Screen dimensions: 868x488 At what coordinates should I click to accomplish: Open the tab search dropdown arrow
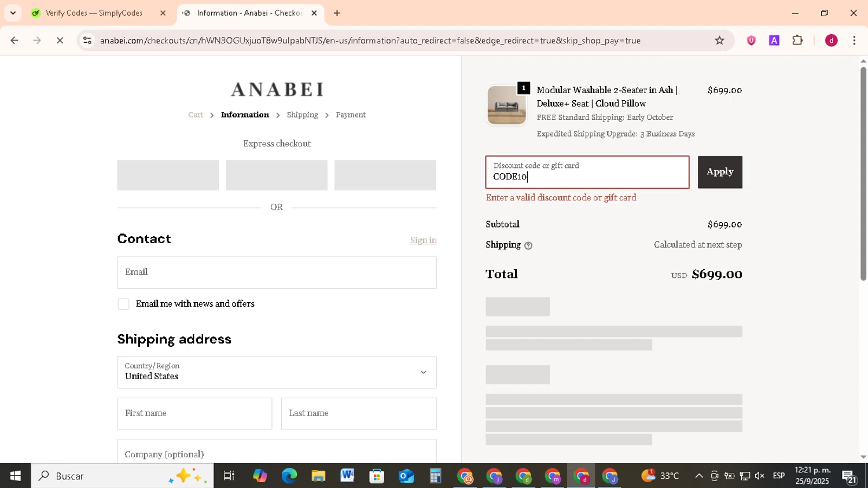pos(13,13)
